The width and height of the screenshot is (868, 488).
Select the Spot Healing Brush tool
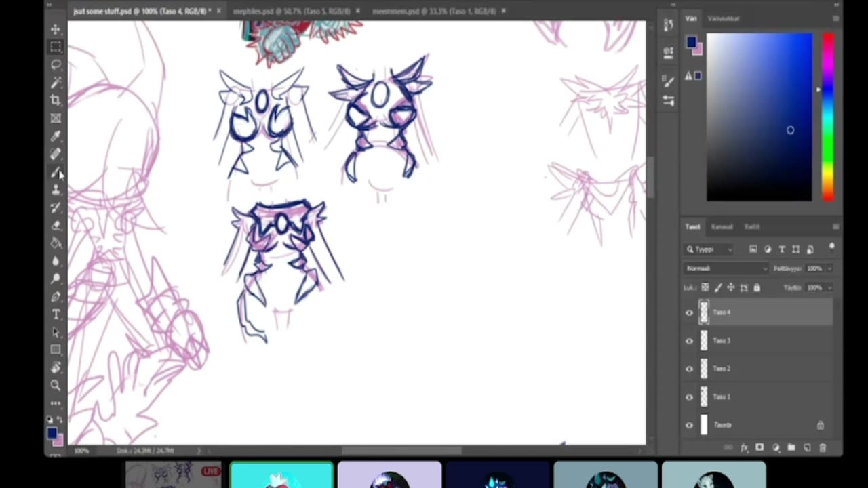(x=56, y=154)
